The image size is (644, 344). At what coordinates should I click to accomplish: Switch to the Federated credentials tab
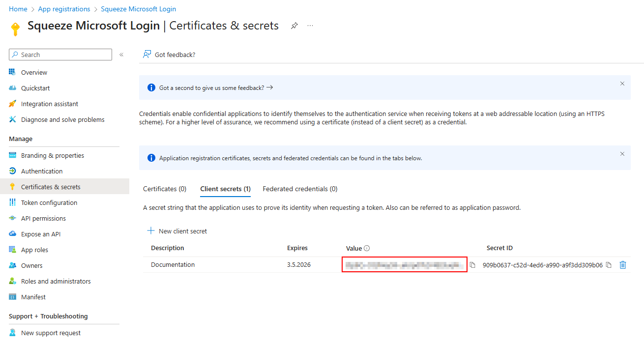[x=300, y=189]
